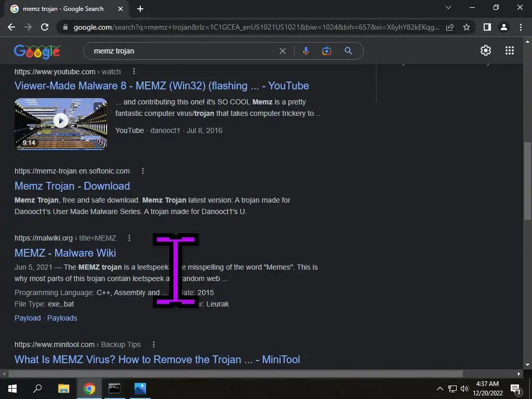Open more options for malwiki result

[129, 238]
